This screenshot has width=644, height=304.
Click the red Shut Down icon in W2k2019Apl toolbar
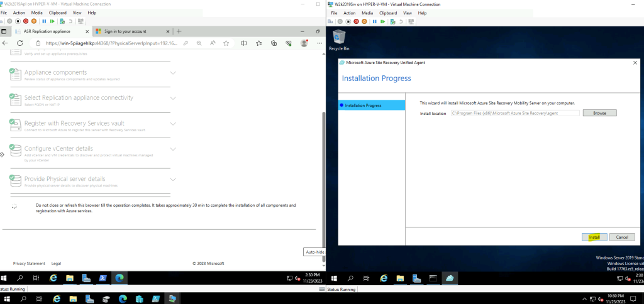(x=25, y=21)
